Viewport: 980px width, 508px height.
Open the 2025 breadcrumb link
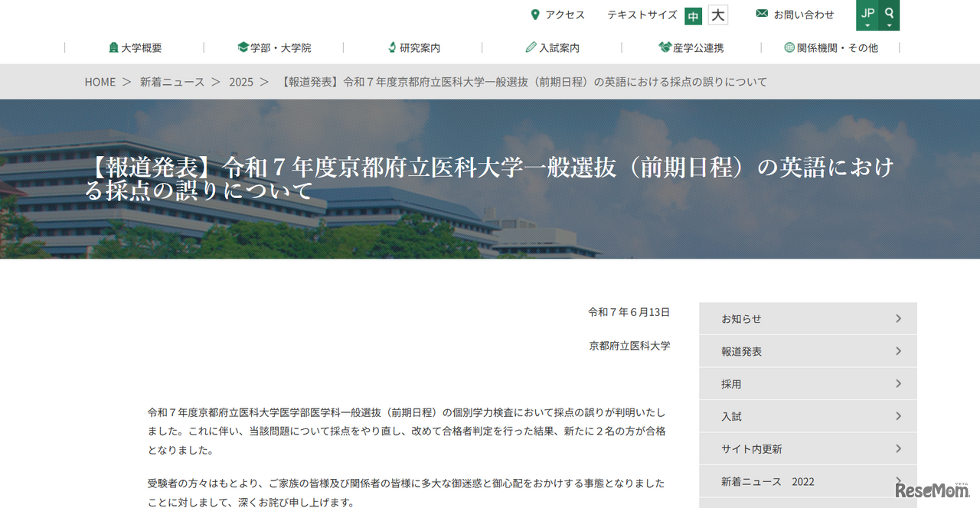[x=241, y=82]
